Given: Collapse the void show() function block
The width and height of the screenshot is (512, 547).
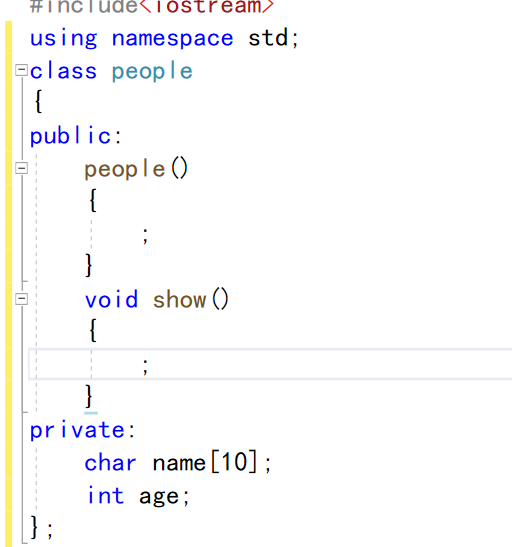Looking at the screenshot, I should tap(21, 299).
